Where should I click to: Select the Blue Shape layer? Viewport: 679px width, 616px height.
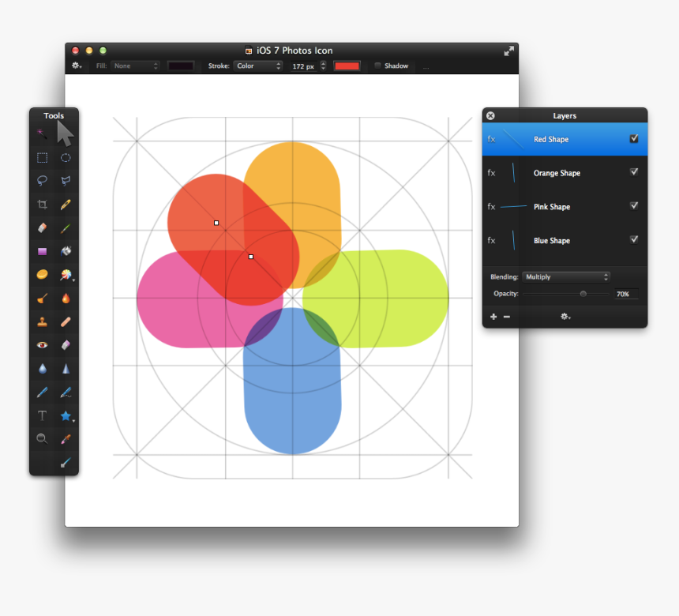point(565,240)
